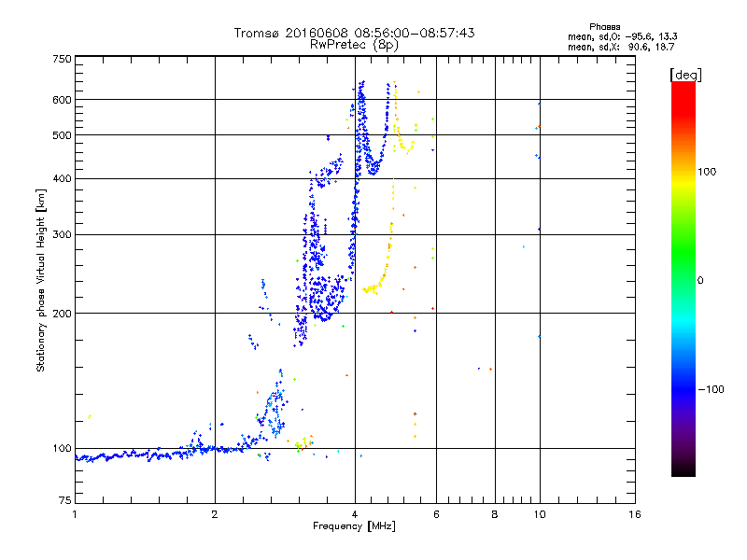Click colorbar tick label '100'
This screenshot has width=747, height=560.
click(707, 172)
